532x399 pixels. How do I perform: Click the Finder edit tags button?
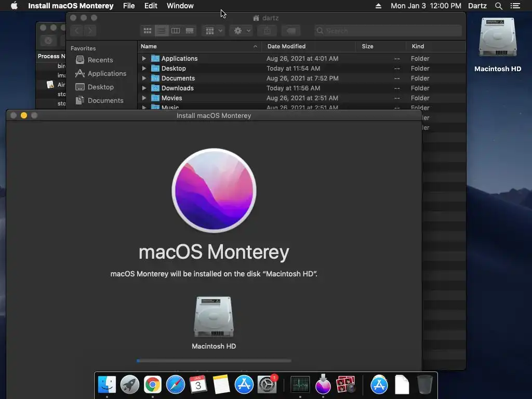pos(291,31)
